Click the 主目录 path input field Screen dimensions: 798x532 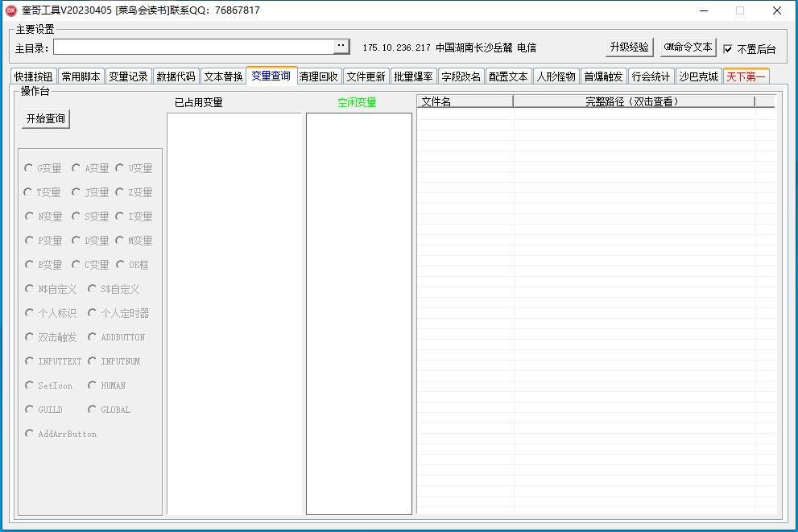point(193,47)
